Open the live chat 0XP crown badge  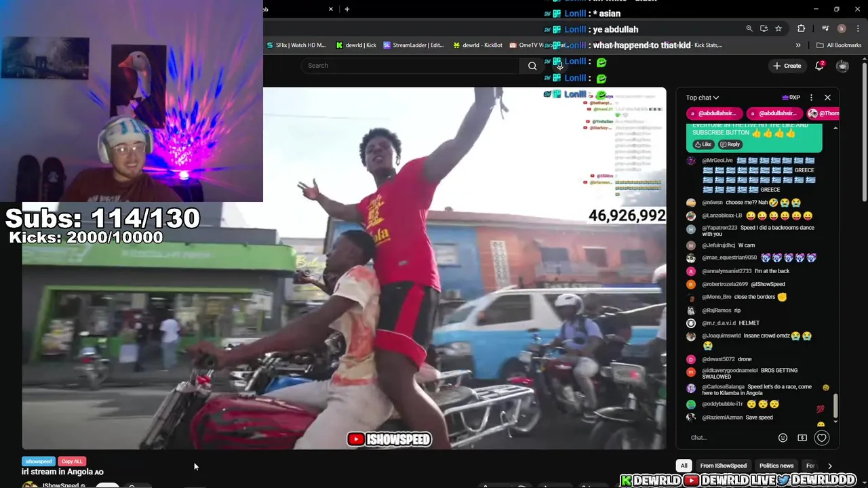click(791, 98)
